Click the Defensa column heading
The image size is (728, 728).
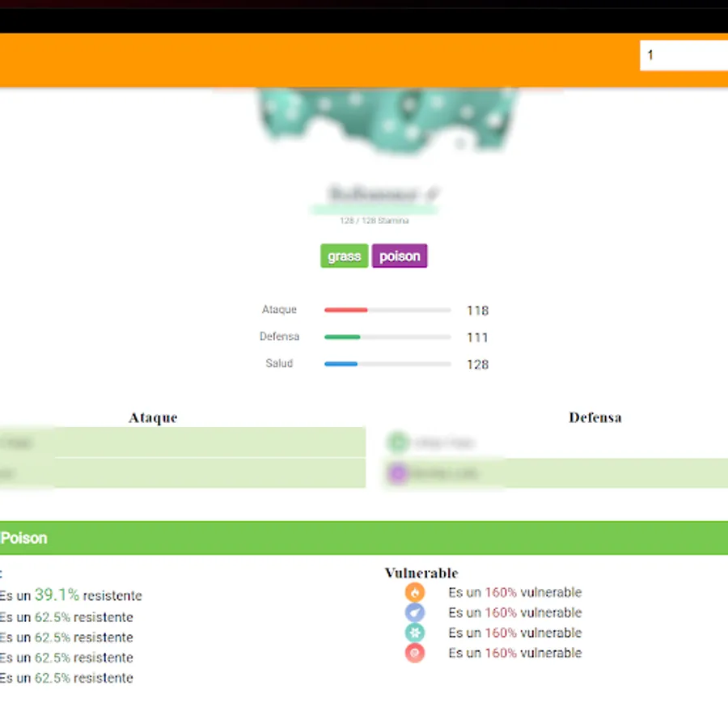[595, 417]
